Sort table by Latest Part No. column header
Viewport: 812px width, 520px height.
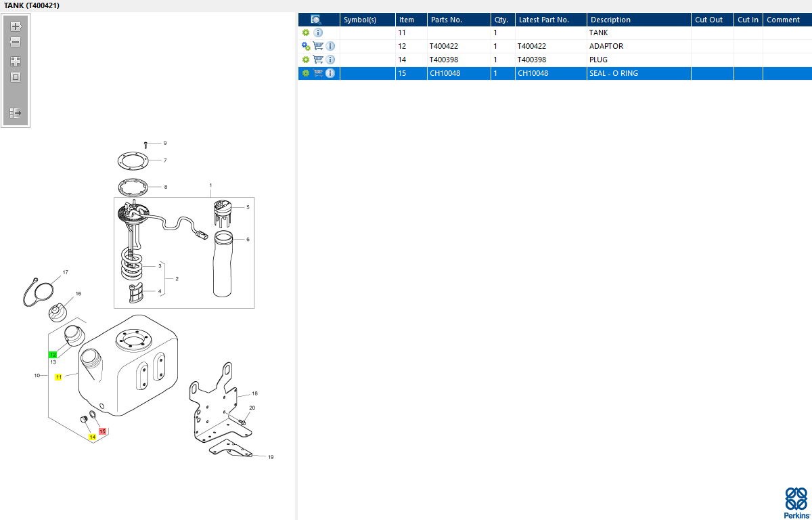551,20
